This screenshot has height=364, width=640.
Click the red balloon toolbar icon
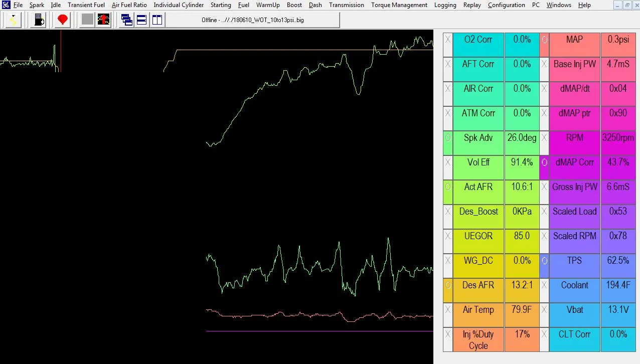(x=63, y=20)
